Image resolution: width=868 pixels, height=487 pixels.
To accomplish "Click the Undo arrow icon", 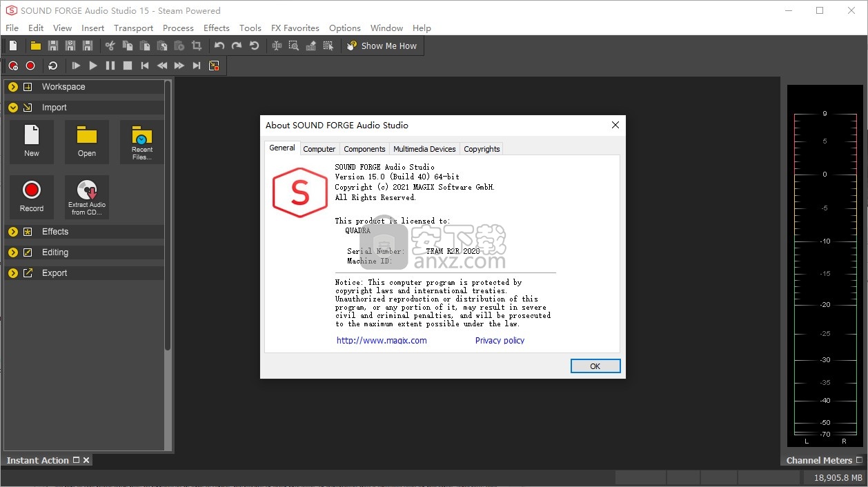I will point(219,46).
